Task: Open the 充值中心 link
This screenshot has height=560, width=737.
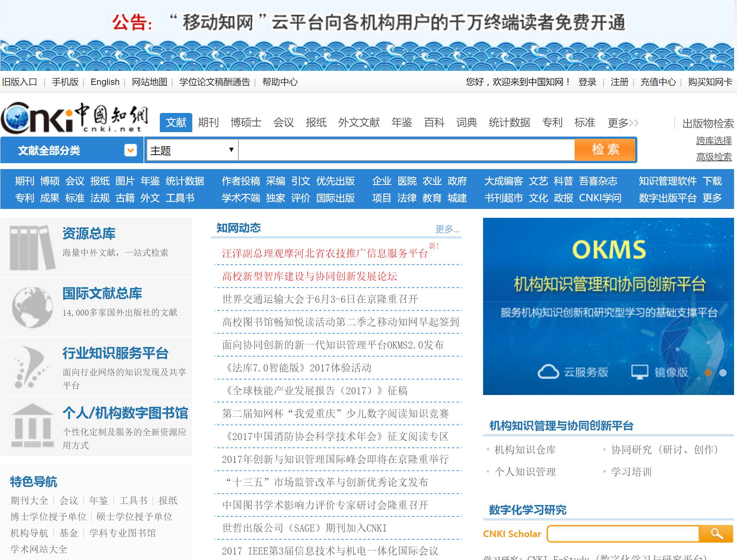Action: [x=658, y=82]
